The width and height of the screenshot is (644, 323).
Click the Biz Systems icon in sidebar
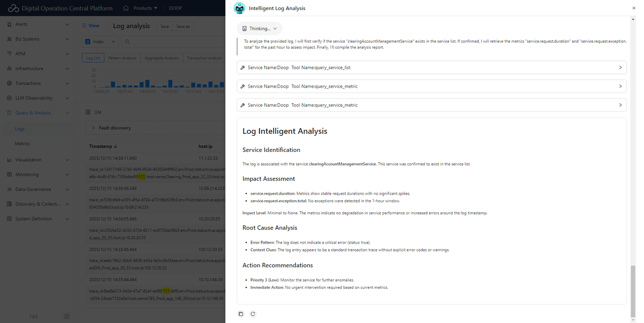pos(10,39)
